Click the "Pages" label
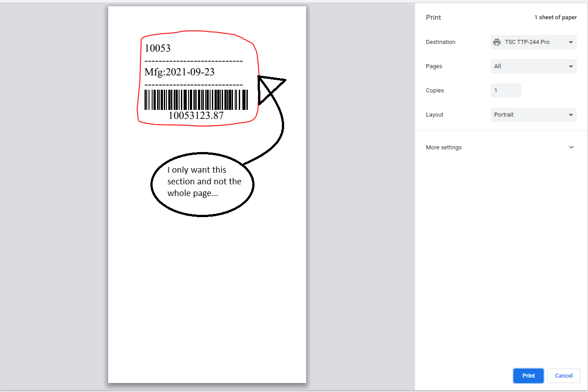 [434, 66]
